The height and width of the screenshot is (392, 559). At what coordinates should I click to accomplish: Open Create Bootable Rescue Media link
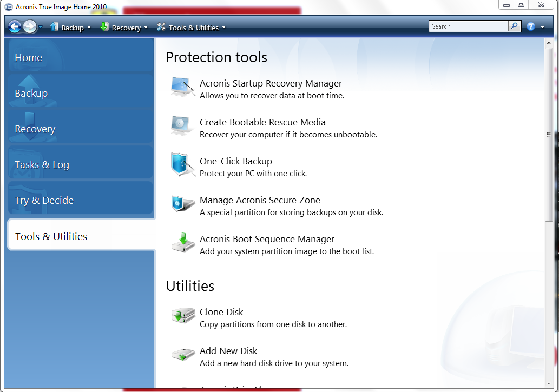point(262,122)
